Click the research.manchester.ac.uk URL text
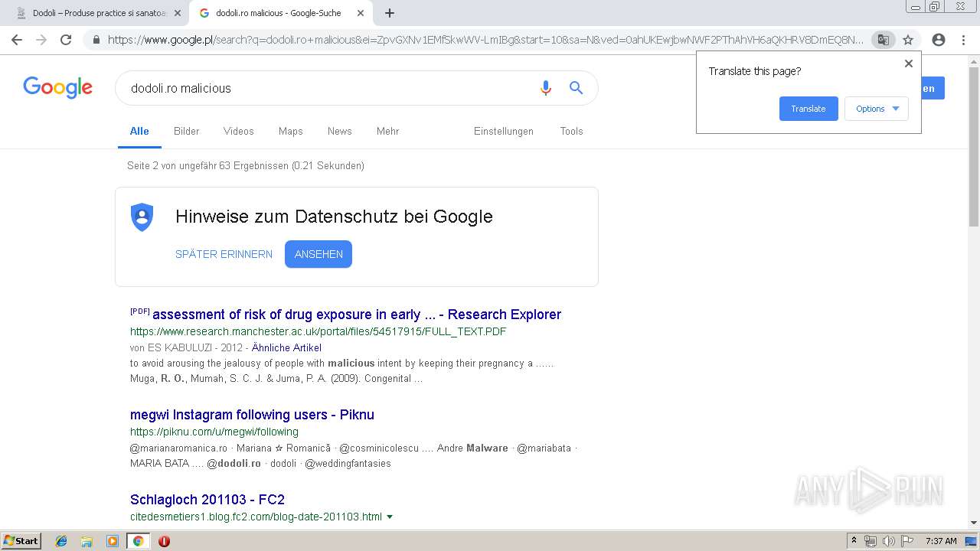This screenshot has width=980, height=551. point(318,332)
